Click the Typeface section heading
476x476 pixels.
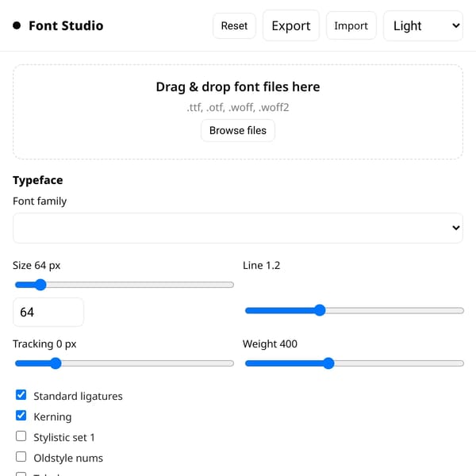point(37,180)
